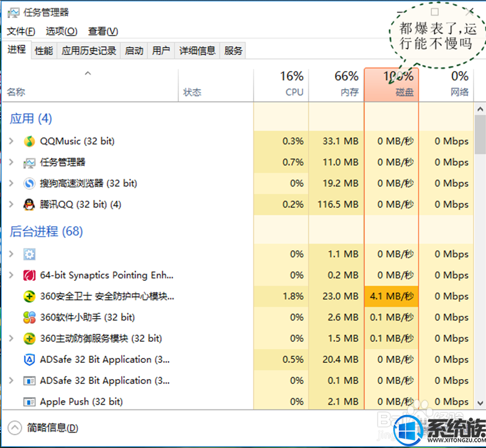This screenshot has height=448, width=486.
Task: Expand the ADSafe entry using 0.1 MB
Action: 11,380
